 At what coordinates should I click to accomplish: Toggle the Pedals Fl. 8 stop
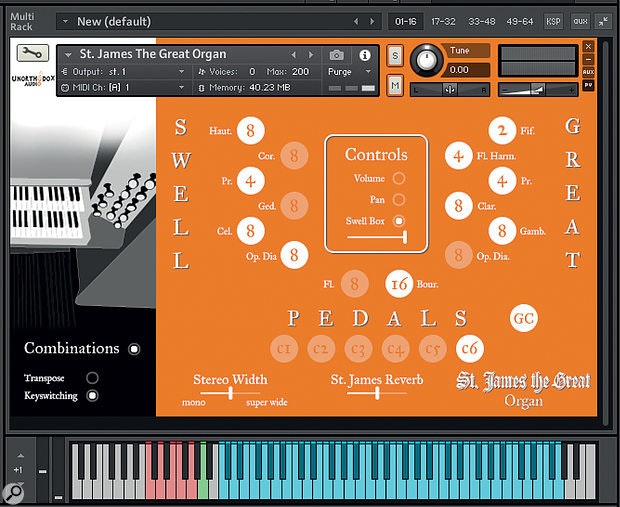coord(355,284)
